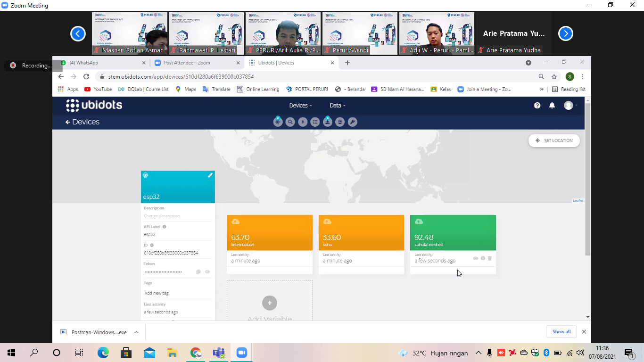This screenshot has width=644, height=362.
Task: Click the list view icon in the devices toolbar
Action: pos(315,122)
